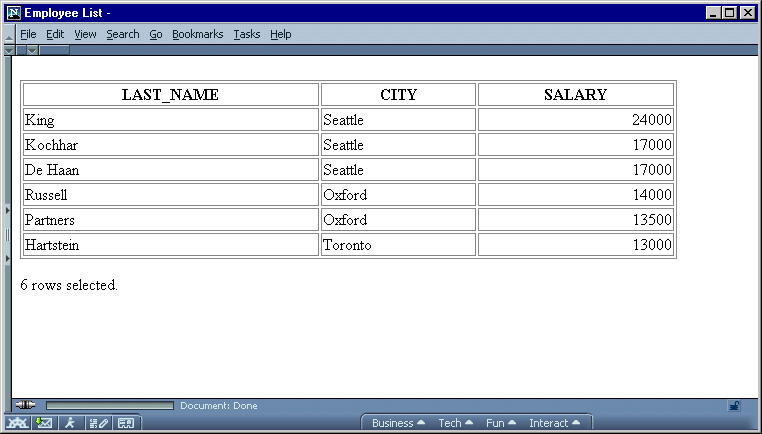
Task: Open the Search menu
Action: tap(123, 34)
